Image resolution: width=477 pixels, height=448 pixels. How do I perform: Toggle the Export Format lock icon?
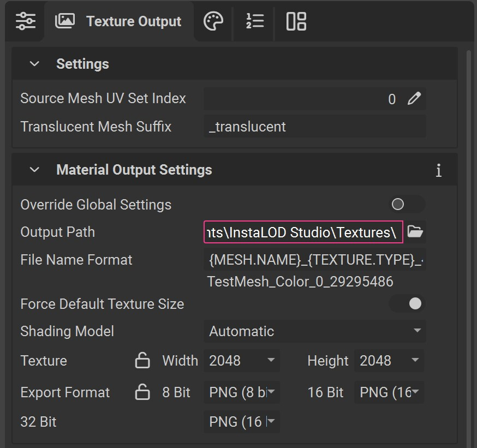142,392
